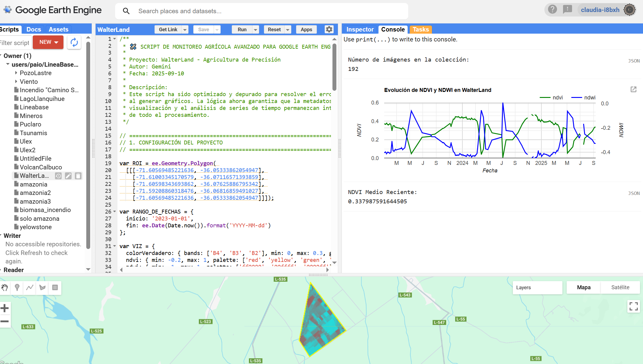Expand the Viento folder
The image size is (643, 364).
pyautogui.click(x=16, y=82)
